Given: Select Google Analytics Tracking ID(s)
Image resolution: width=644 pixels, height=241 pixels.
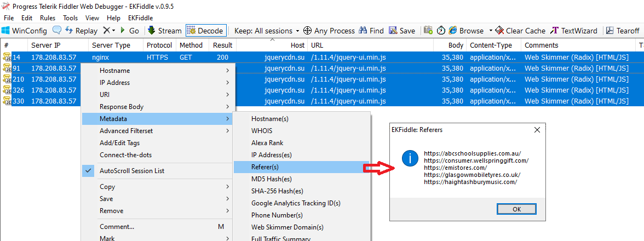Looking at the screenshot, I should [302, 203].
